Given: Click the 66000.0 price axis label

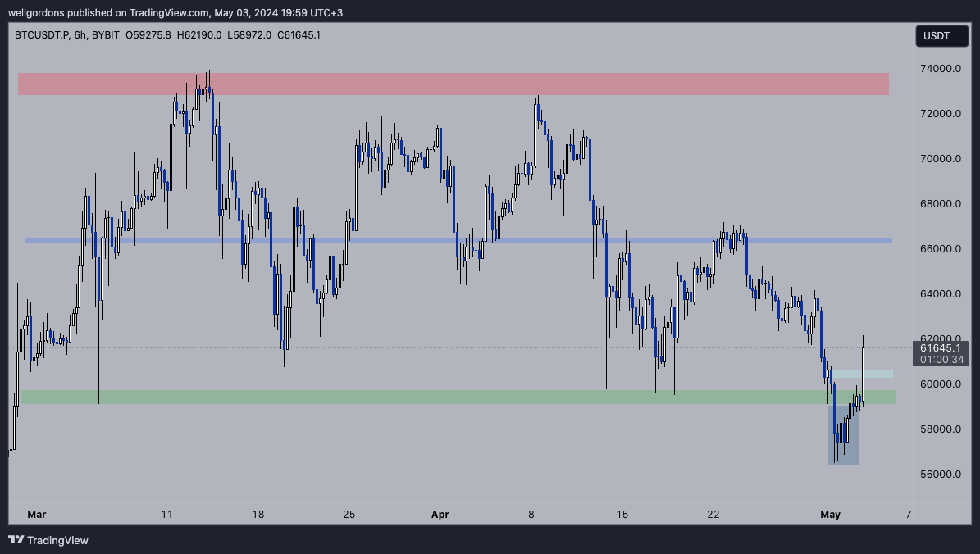Looking at the screenshot, I should [x=939, y=249].
